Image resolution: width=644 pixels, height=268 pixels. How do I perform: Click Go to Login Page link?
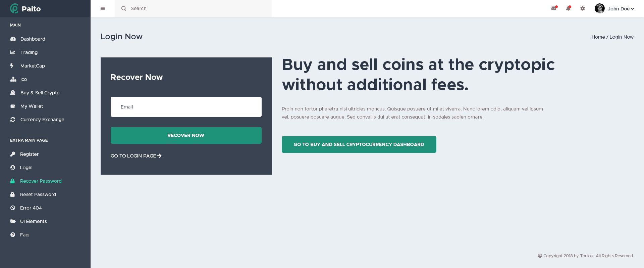pos(136,156)
